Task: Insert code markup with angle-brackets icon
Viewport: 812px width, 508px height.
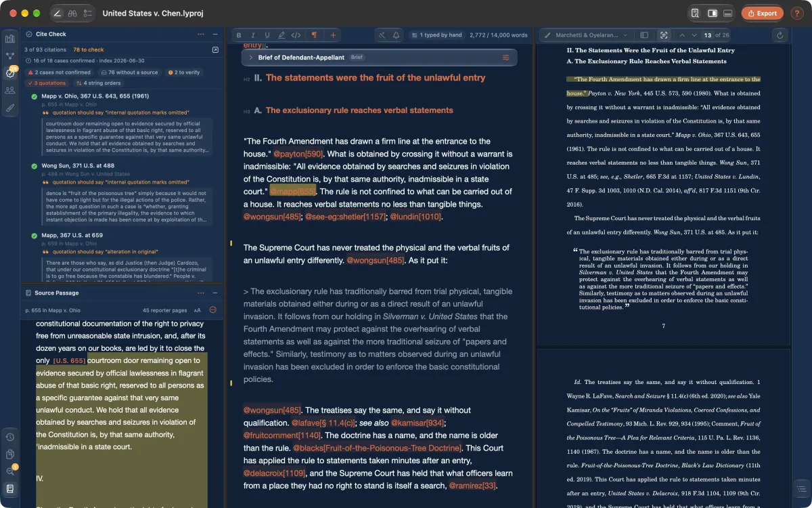Action: [x=296, y=35]
